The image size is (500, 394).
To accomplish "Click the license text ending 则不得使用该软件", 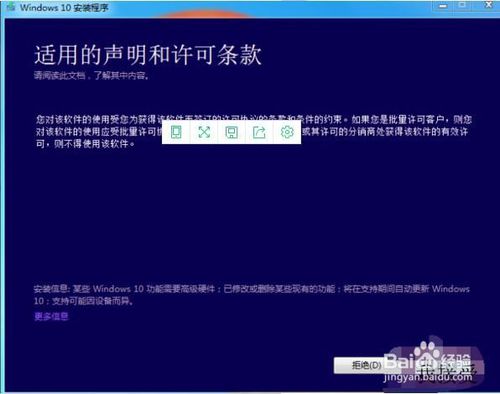I will (x=254, y=132).
